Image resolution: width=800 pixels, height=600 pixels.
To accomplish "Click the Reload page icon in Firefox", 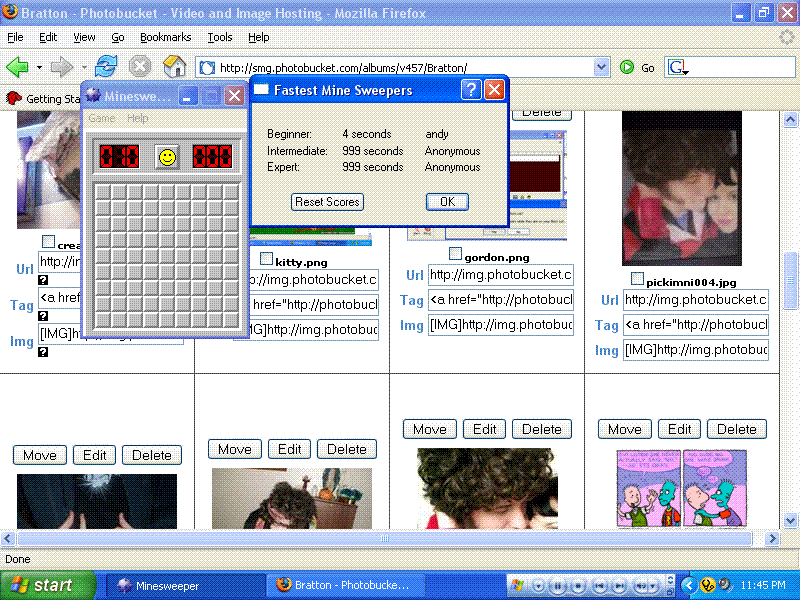I will [106, 67].
